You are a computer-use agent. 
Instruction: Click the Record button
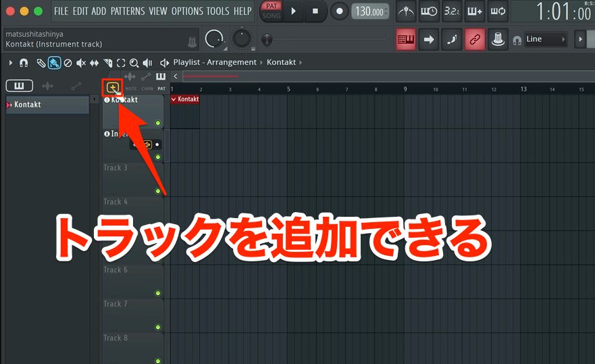(339, 11)
